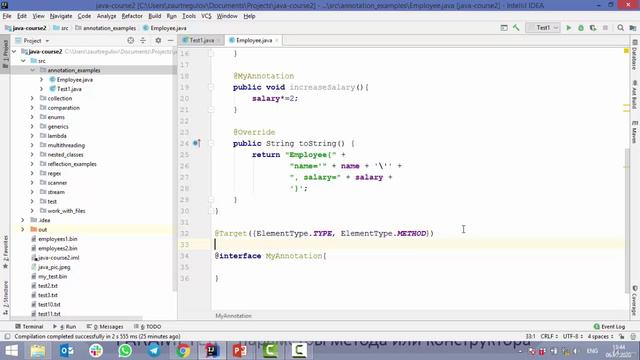Click the override gutter icon at line 24

click(x=196, y=143)
